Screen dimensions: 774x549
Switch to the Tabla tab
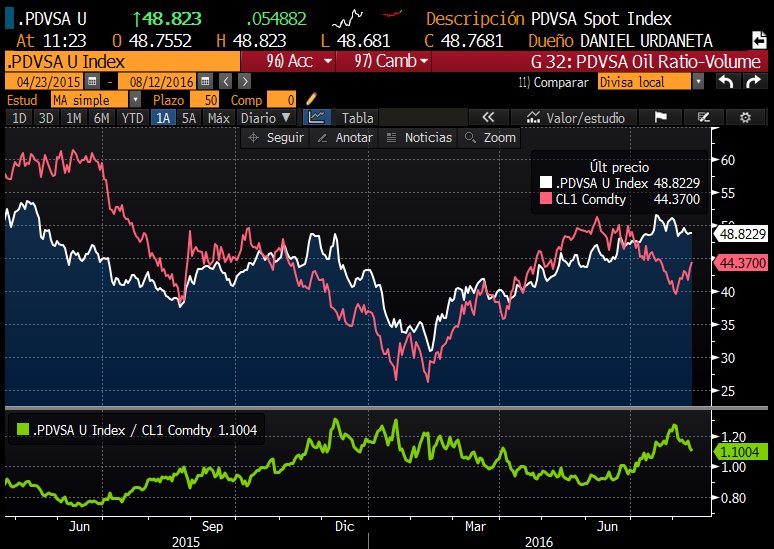point(357,118)
